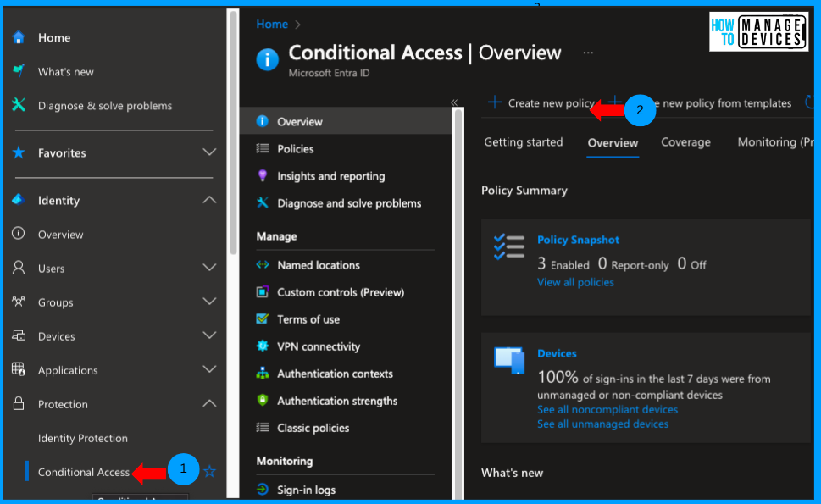
Task: Click the Terms of use checkmark icon
Action: coord(263,318)
